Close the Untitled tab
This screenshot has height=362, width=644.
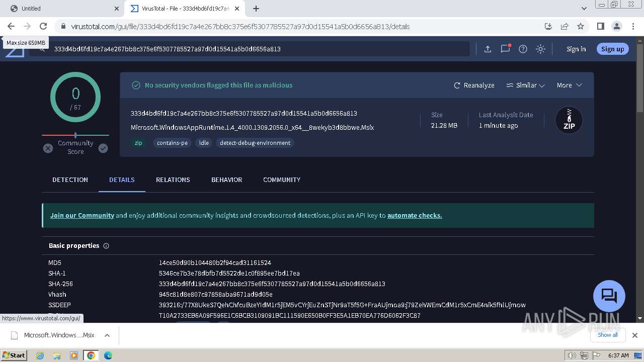[x=117, y=9]
